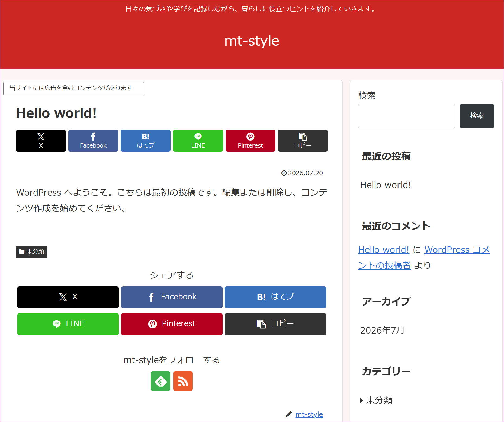Click bottom wide LINE share button
504x422 pixels.
[x=68, y=324]
